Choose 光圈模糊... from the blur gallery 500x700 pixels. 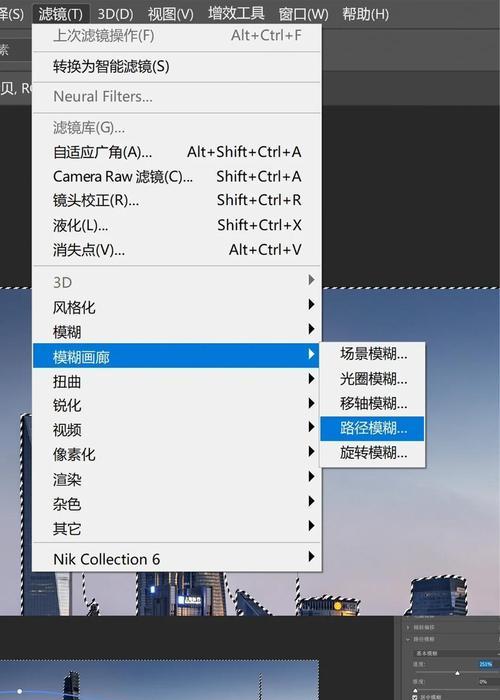coord(372,379)
